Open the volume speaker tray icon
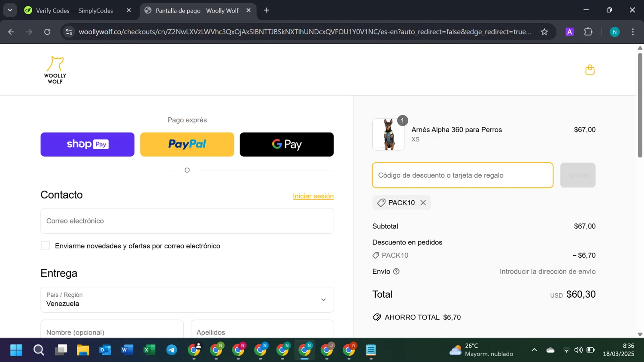 pyautogui.click(x=578, y=350)
